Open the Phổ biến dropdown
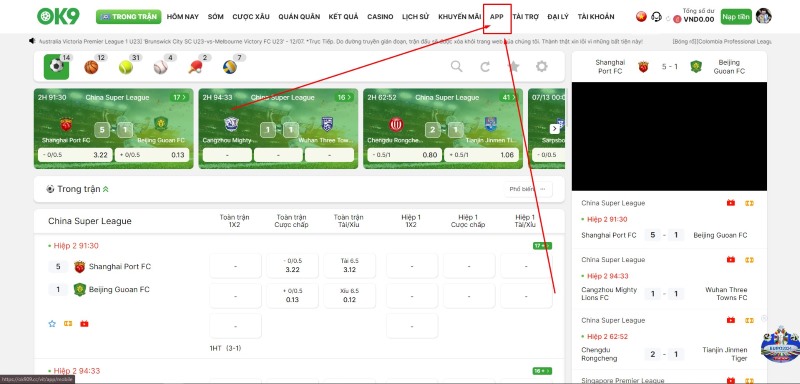 pyautogui.click(x=528, y=189)
